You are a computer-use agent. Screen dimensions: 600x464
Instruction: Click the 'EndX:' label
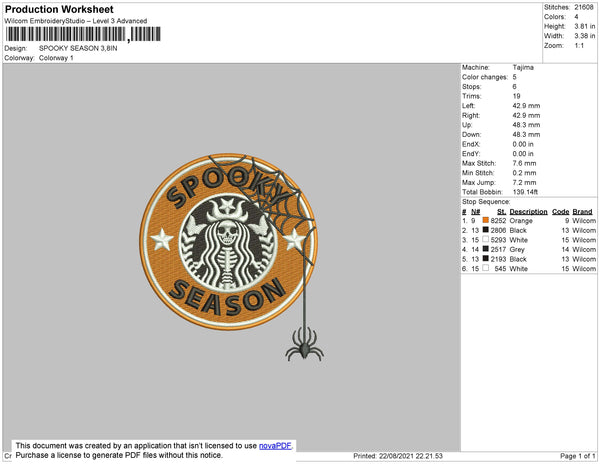[471, 144]
